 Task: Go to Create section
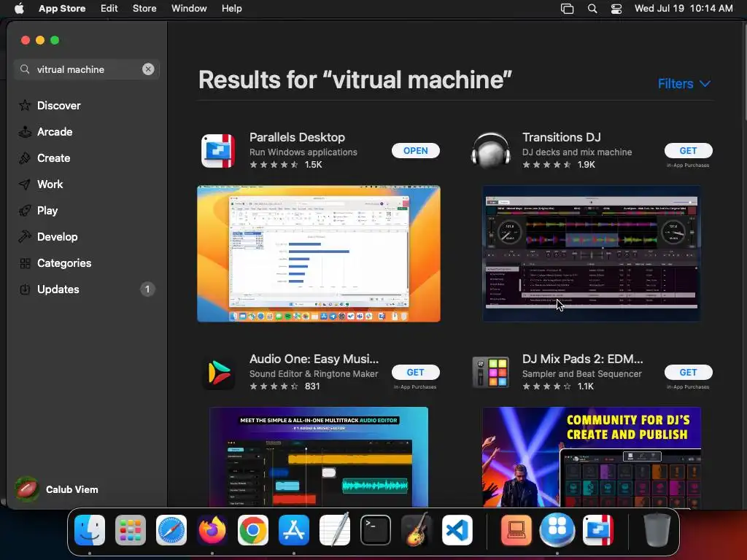point(53,158)
